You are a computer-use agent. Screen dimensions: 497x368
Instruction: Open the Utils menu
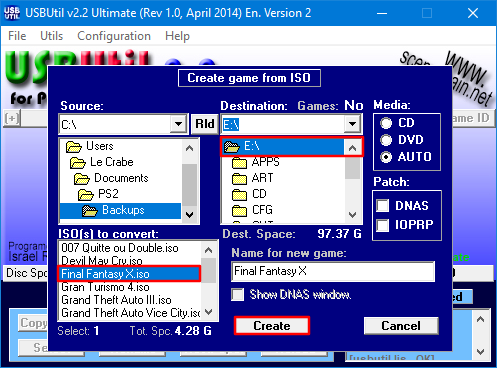click(51, 36)
